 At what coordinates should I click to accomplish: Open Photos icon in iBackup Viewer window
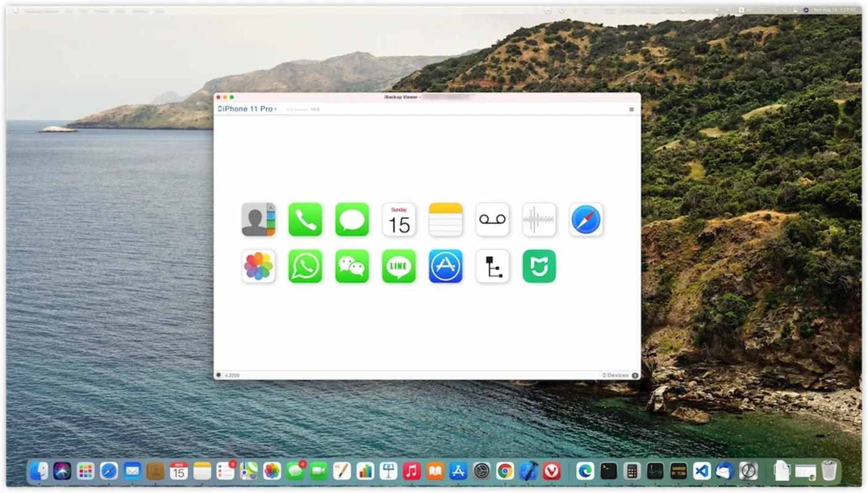coord(258,266)
